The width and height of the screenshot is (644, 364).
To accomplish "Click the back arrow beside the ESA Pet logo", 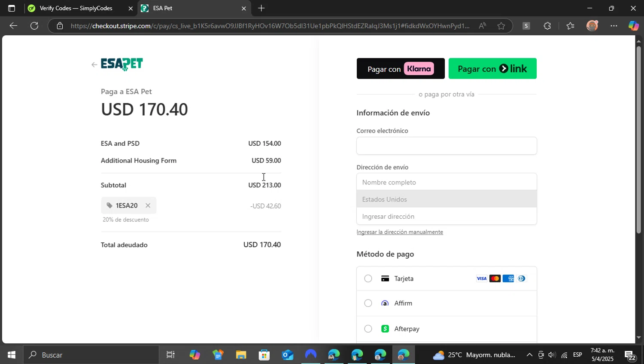I will (x=94, y=65).
